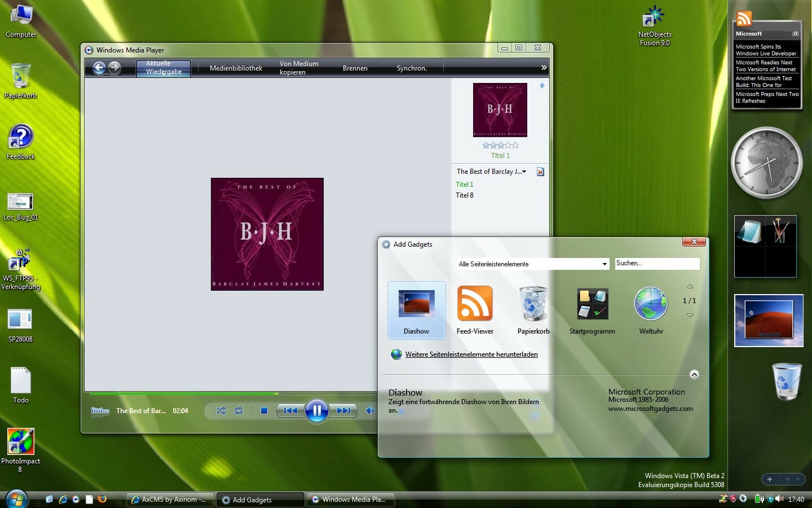Image resolution: width=812 pixels, height=508 pixels.
Task: Switch to the Medienbibliothek tab
Action: [x=236, y=68]
